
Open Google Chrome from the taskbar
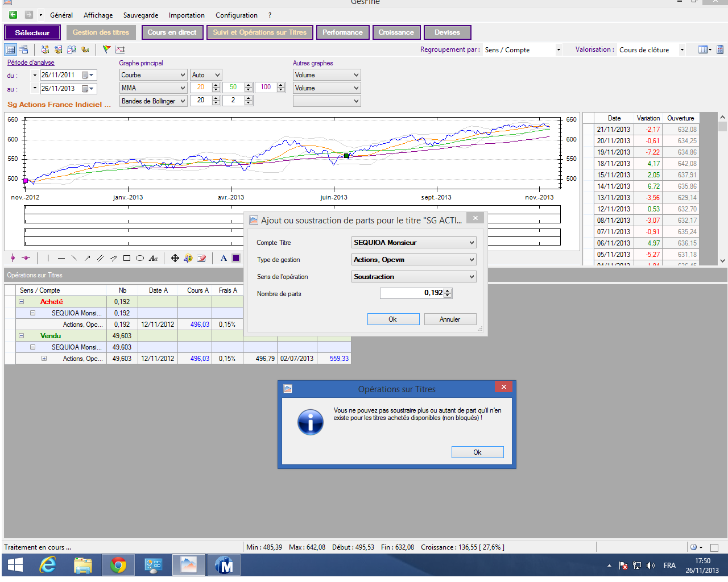click(118, 565)
